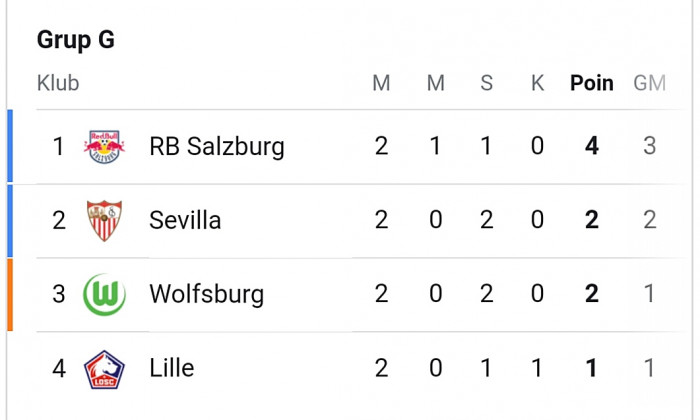Click Lille's points value 1
The height and width of the screenshot is (420, 700).
(592, 368)
